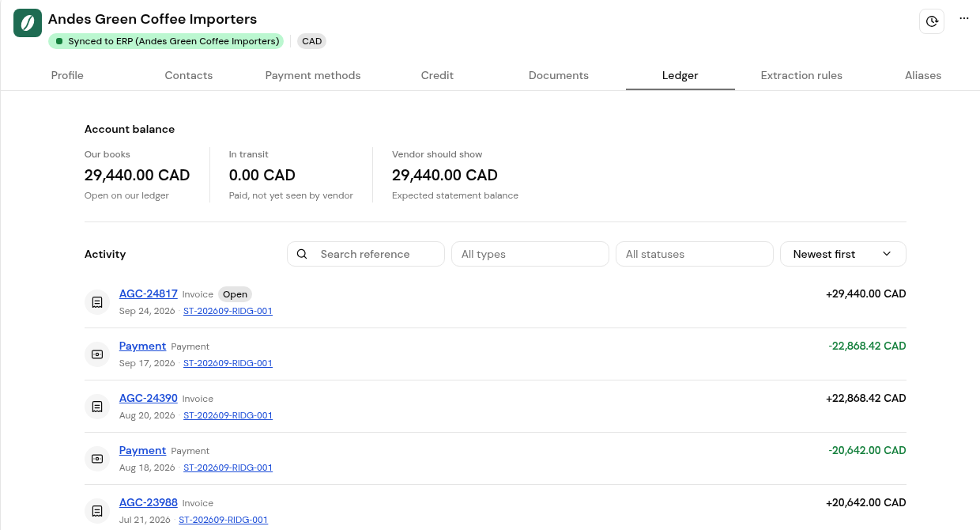Open the history clock icon button
Image resolution: width=980 pixels, height=530 pixels.
[x=933, y=21]
